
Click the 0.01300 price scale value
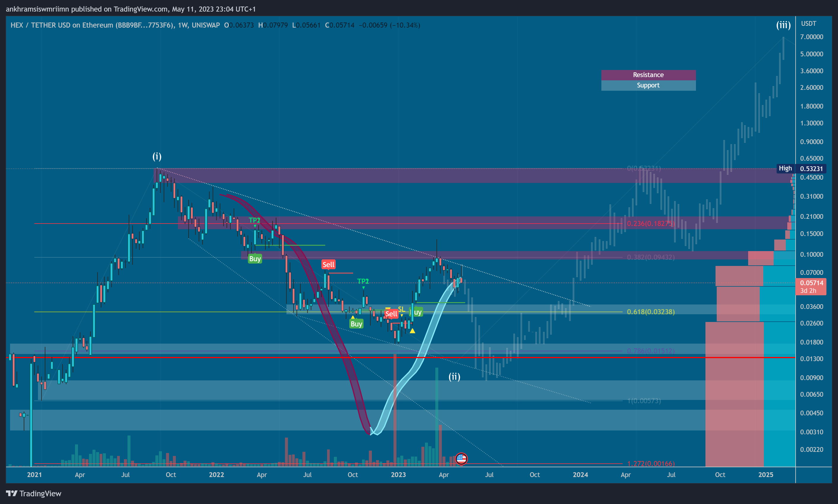click(x=812, y=359)
